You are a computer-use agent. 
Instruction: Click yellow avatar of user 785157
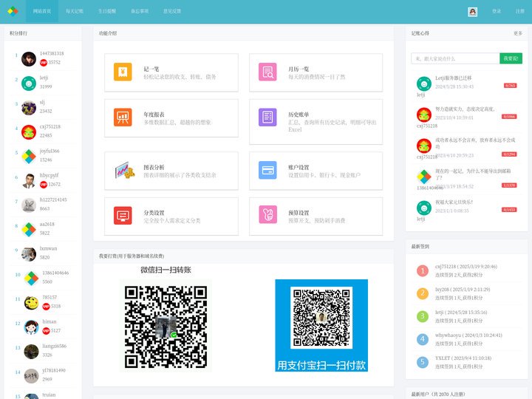(31, 303)
